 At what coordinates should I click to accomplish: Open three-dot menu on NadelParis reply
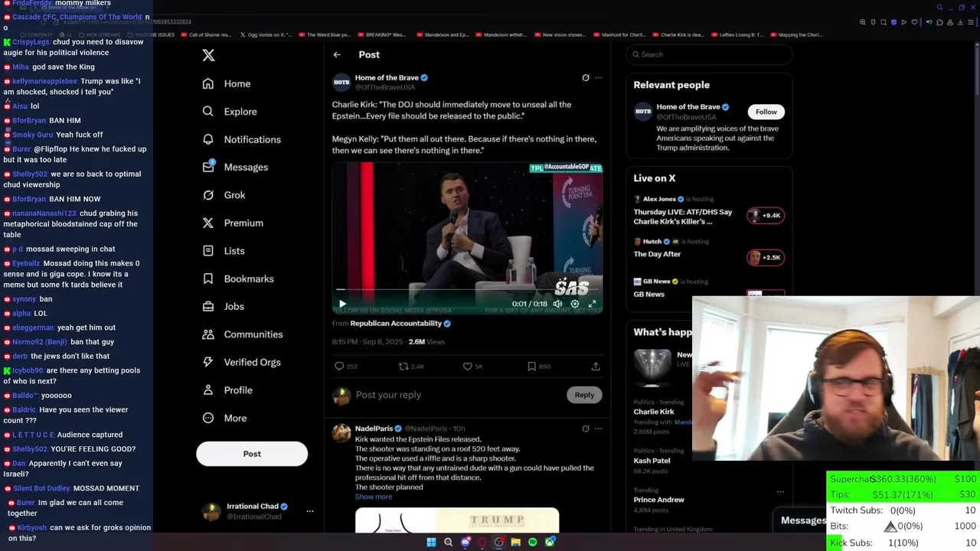point(599,429)
